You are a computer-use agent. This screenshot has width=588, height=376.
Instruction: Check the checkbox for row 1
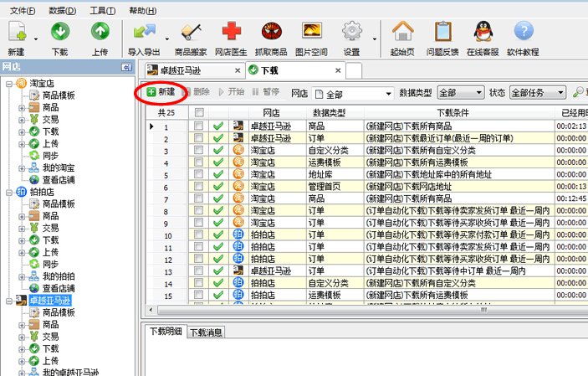point(199,126)
